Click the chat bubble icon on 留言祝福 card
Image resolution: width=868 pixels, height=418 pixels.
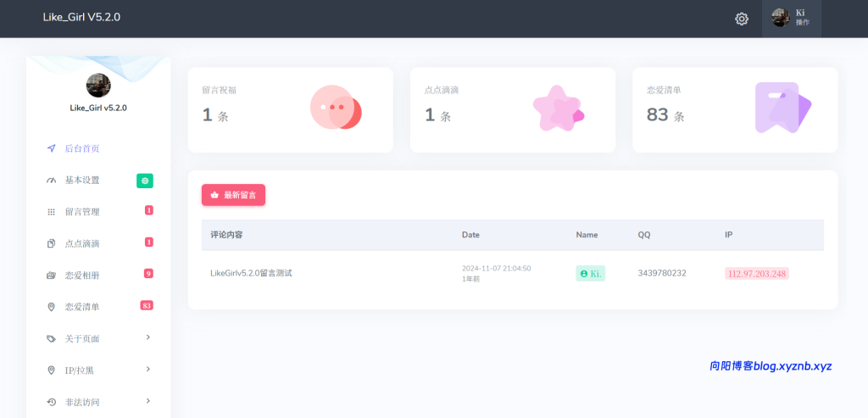336,107
